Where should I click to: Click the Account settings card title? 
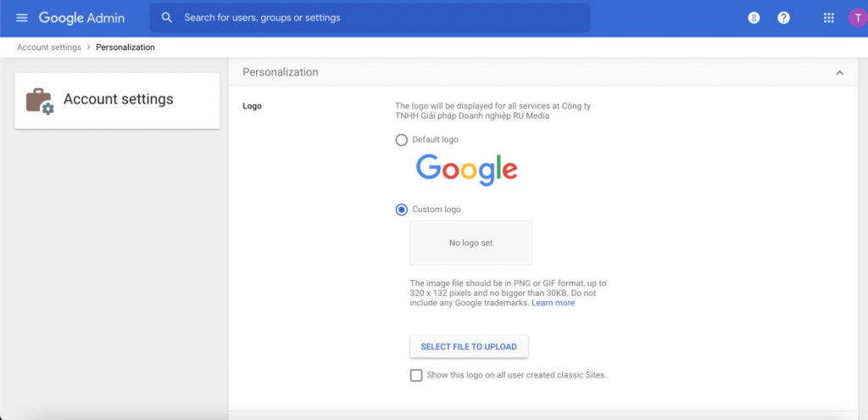(x=119, y=99)
